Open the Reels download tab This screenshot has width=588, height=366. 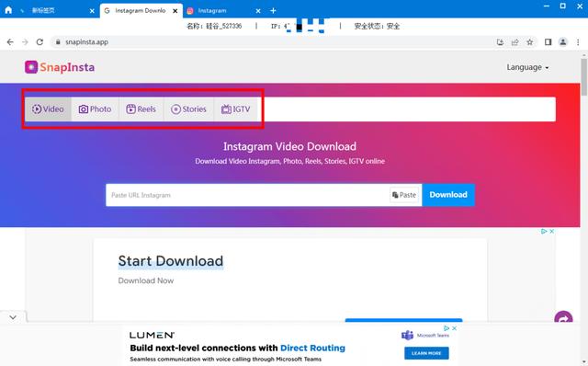141,109
